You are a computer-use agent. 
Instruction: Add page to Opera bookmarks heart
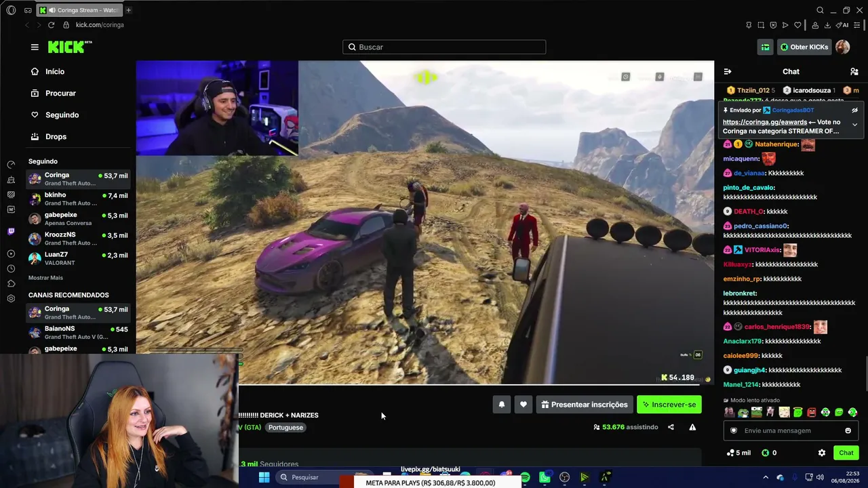797,25
